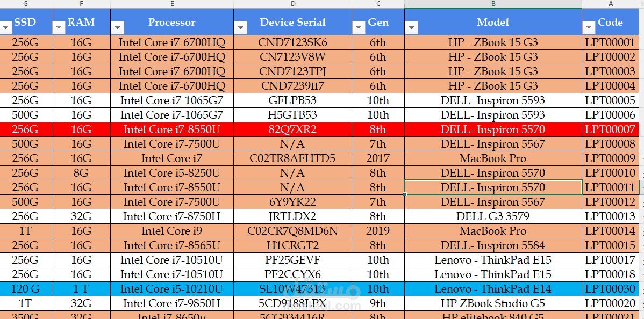The image size is (644, 319).
Task: Click the 120 G SSD cell
Action: pyautogui.click(x=26, y=289)
